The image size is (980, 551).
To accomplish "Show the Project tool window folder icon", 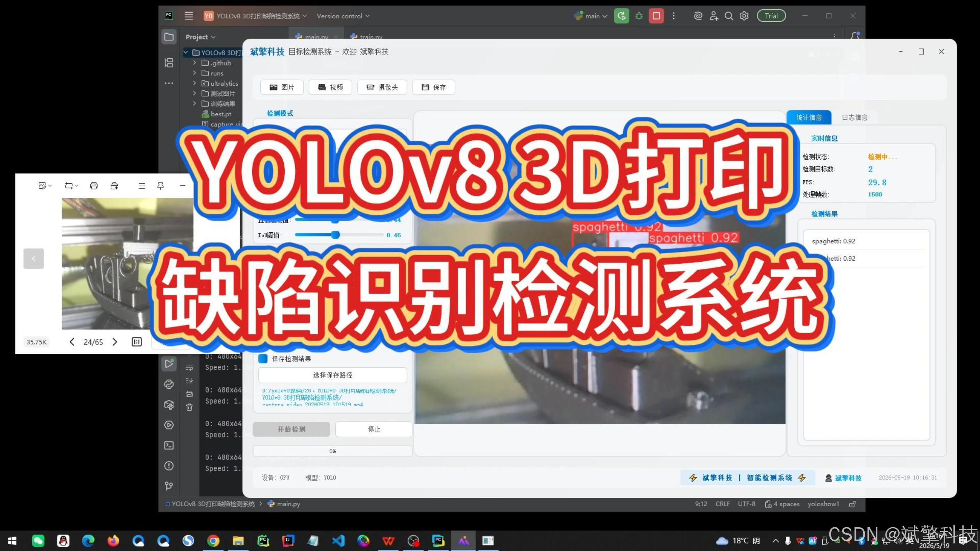I will coord(169,37).
